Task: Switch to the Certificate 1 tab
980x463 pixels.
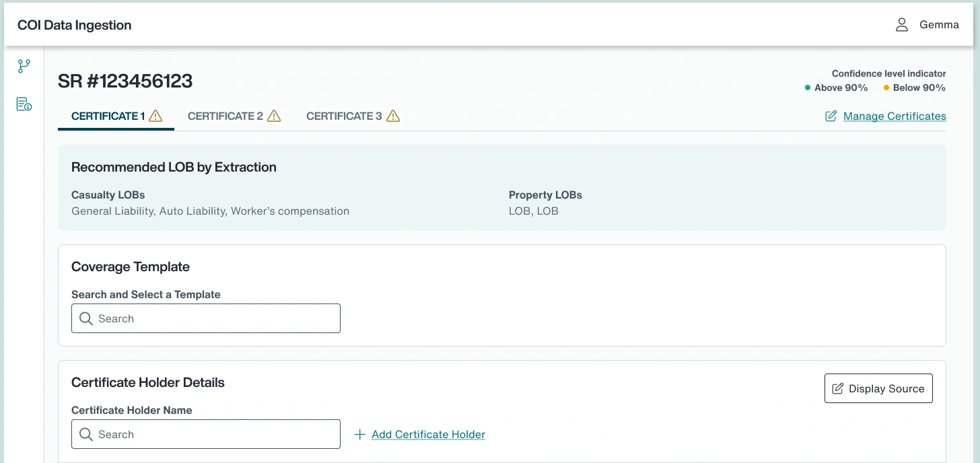Action: pyautogui.click(x=116, y=116)
